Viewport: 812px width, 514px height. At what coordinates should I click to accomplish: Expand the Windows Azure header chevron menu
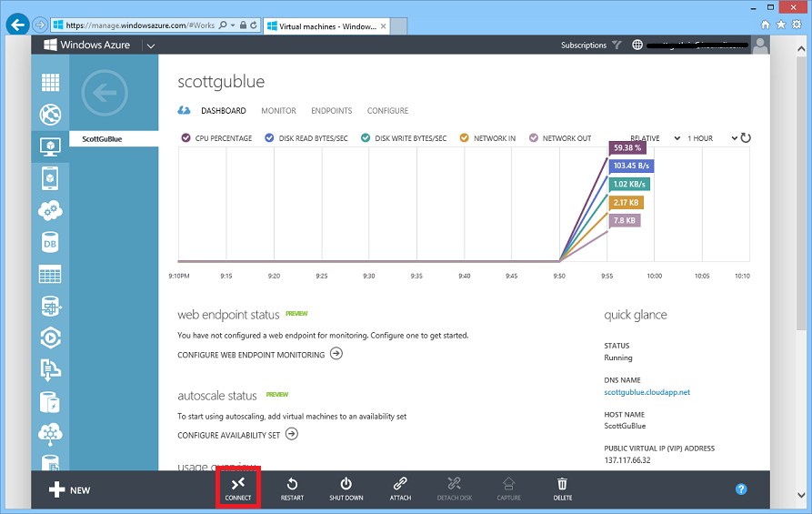coord(151,45)
